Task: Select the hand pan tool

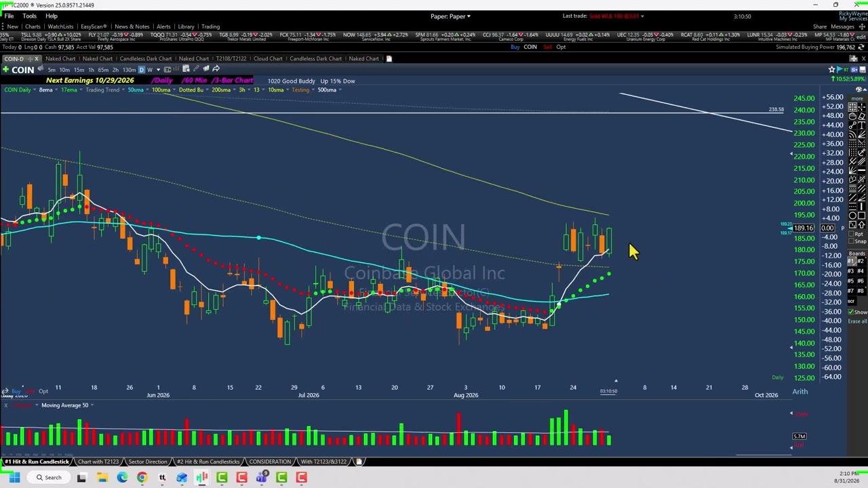Action: pyautogui.click(x=852, y=116)
